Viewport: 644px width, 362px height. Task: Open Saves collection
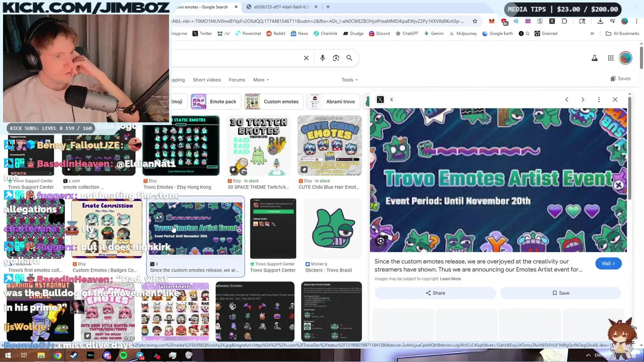point(620,78)
